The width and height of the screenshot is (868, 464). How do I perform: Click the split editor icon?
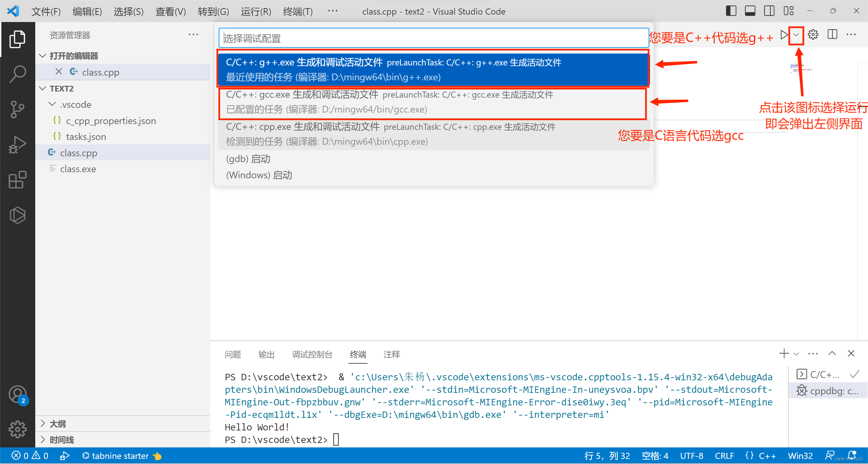click(832, 35)
